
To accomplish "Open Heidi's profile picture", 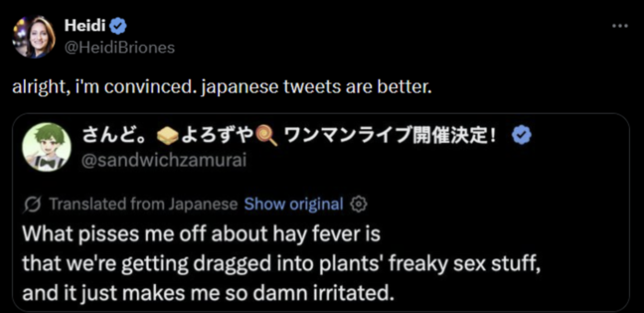I will pyautogui.click(x=34, y=37).
